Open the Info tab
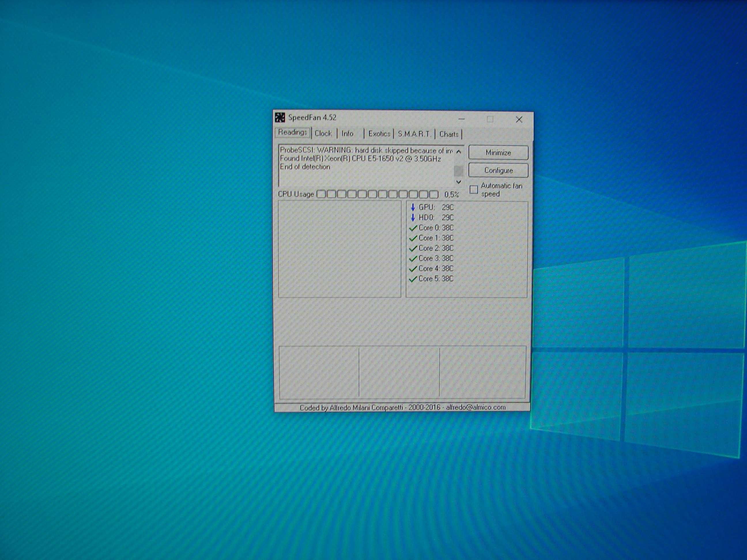Image resolution: width=747 pixels, height=560 pixels. (348, 134)
